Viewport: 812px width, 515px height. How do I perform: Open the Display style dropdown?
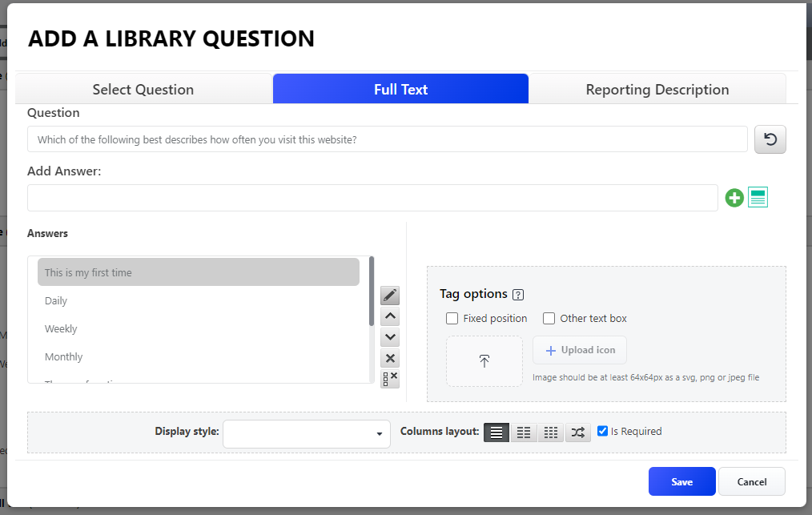point(307,433)
